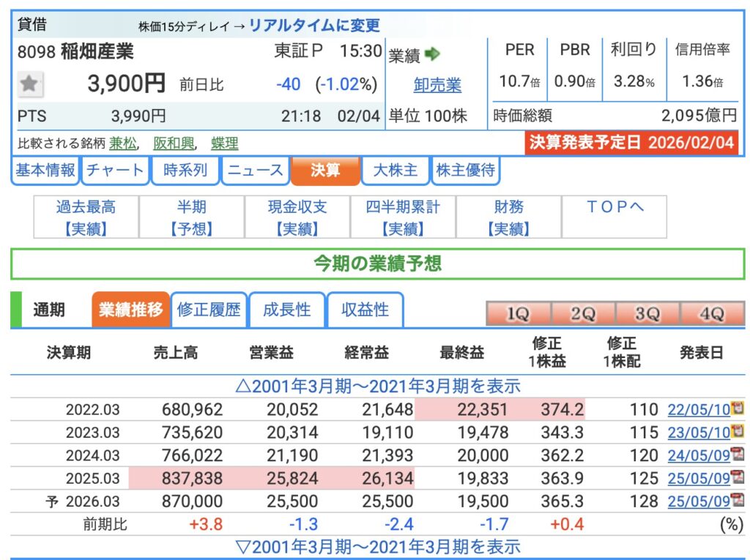The height and width of the screenshot is (560, 750).
Task: Click the green arrow next to 業績
Action: [432, 54]
